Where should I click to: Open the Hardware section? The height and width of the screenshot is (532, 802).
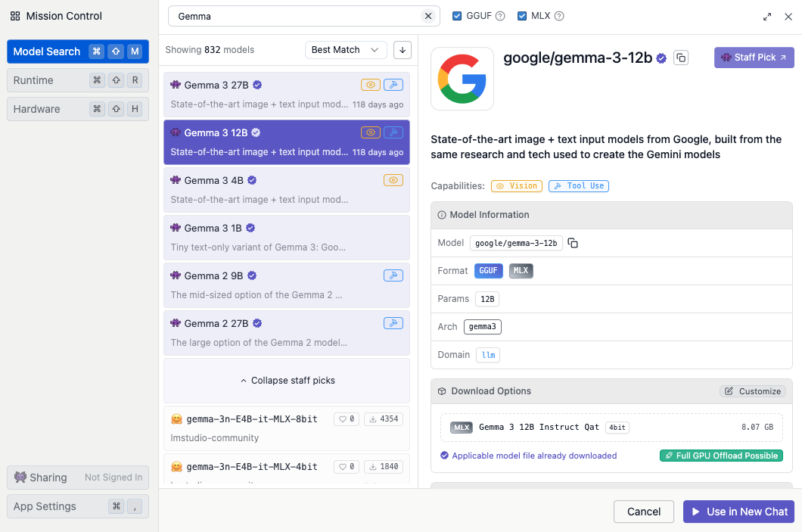[78, 109]
